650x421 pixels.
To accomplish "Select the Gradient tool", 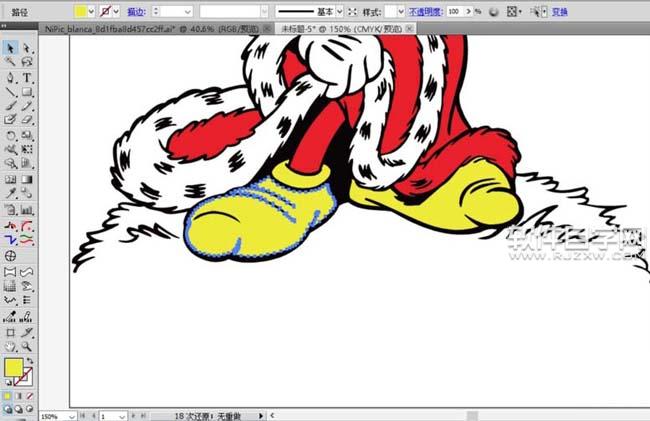I will coord(27,179).
